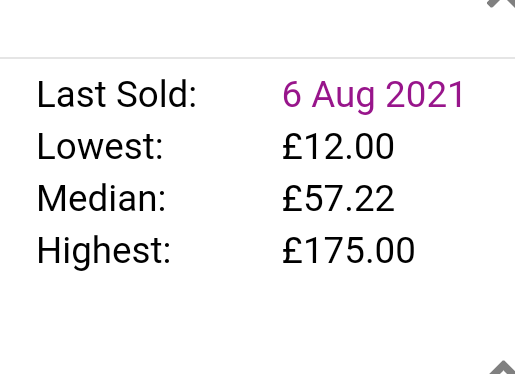This screenshot has width=515, height=374.
Task: Select the Highest label
Action: (104, 252)
